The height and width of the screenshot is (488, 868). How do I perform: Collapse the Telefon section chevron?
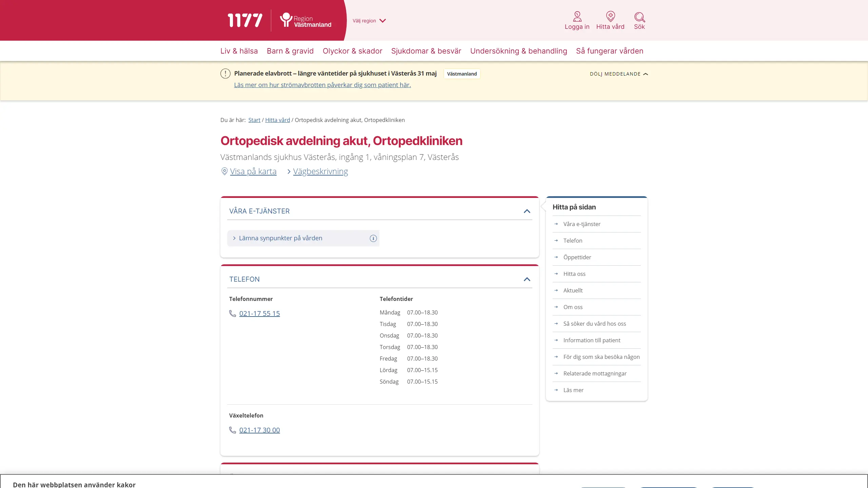tap(527, 279)
